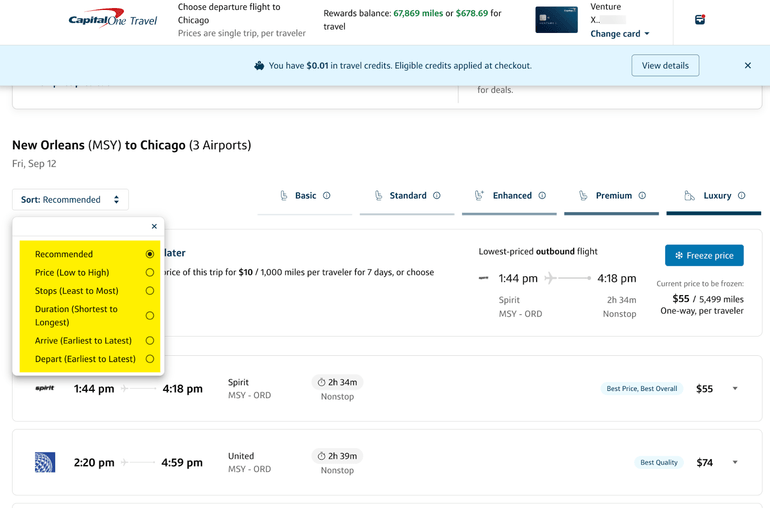This screenshot has width=770, height=508.
Task: Expand the United $74 flight details
Action: (x=735, y=463)
